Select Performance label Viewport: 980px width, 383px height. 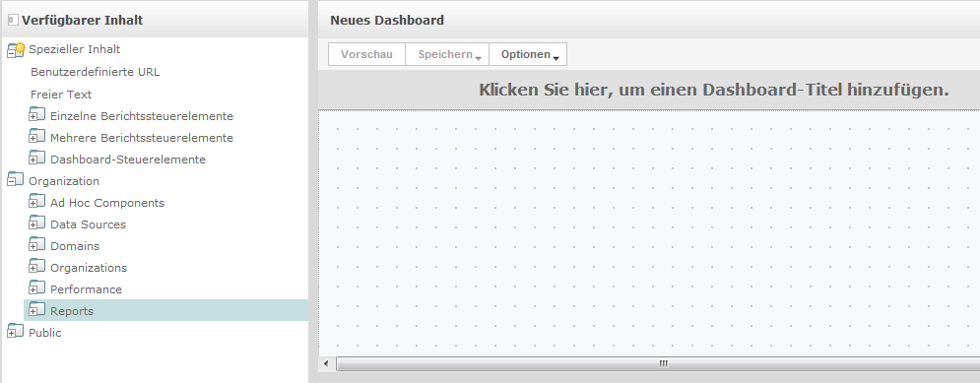tap(87, 289)
